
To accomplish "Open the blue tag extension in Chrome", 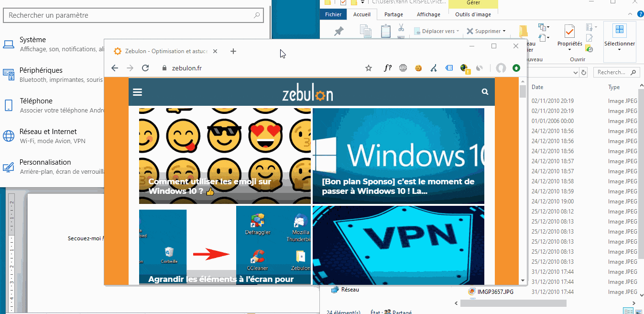I will click(x=449, y=68).
